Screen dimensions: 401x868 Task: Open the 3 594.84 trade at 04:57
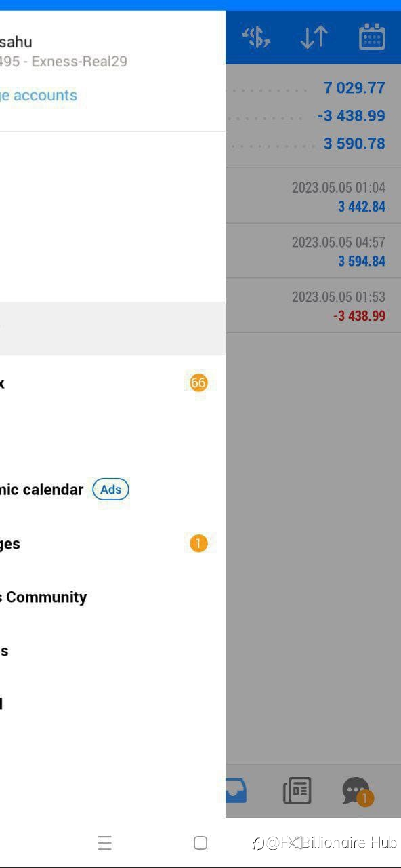tap(313, 251)
